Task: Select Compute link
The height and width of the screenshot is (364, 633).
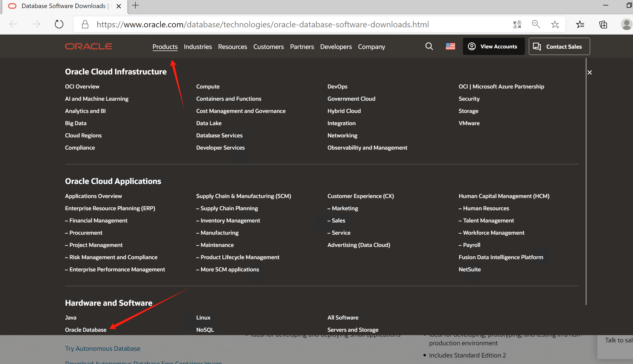Action: pyautogui.click(x=208, y=86)
